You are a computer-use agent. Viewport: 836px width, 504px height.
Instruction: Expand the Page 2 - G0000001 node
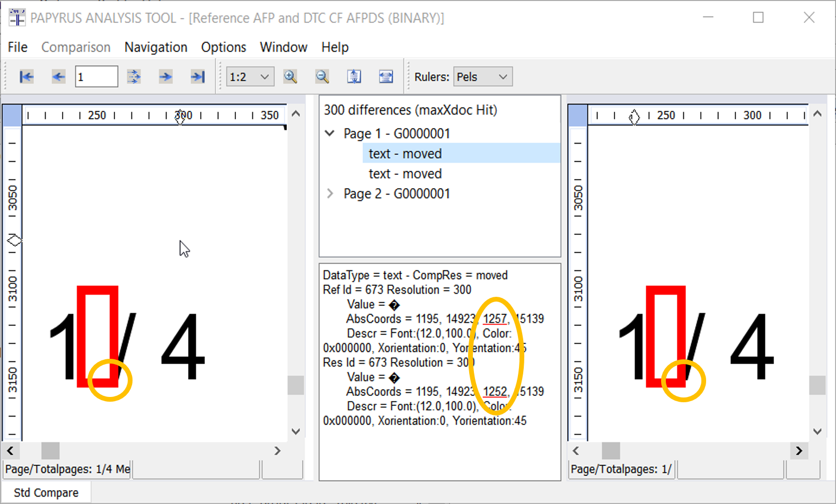click(330, 194)
